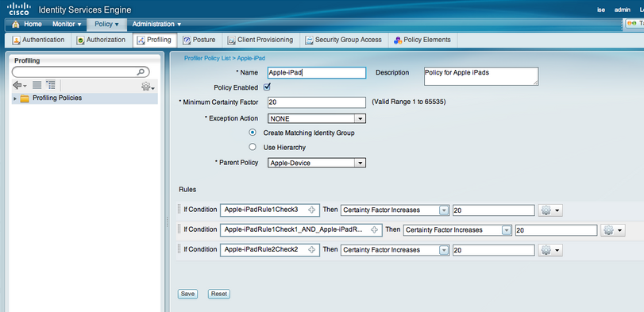Screen dimensions: 644x312
Task: Click the Save button
Action: pos(187,294)
